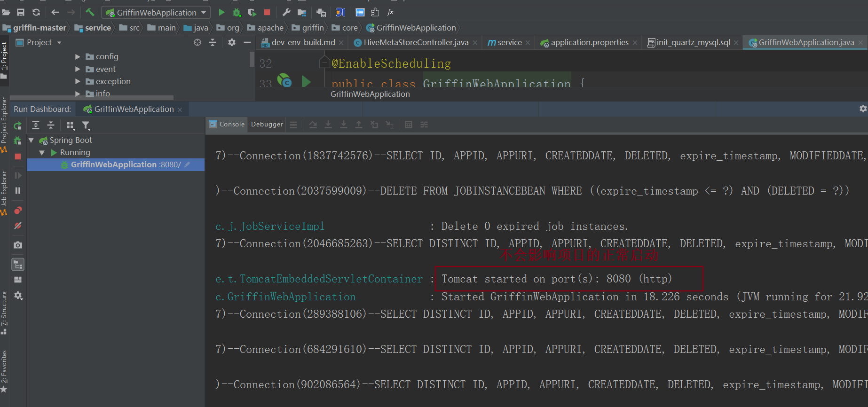Expand all nodes in the Run Dashboard tree
Viewport: 868px width, 407px height.
coord(36,125)
